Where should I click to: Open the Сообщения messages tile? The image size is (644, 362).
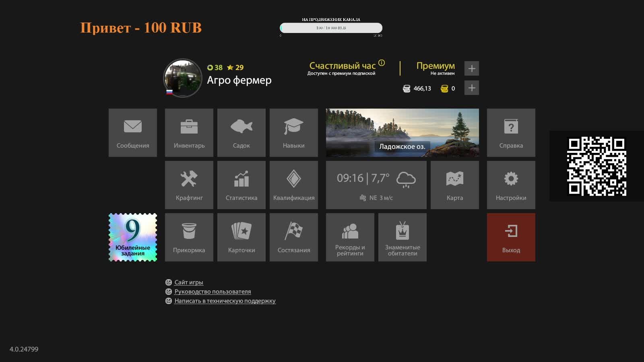tap(133, 133)
